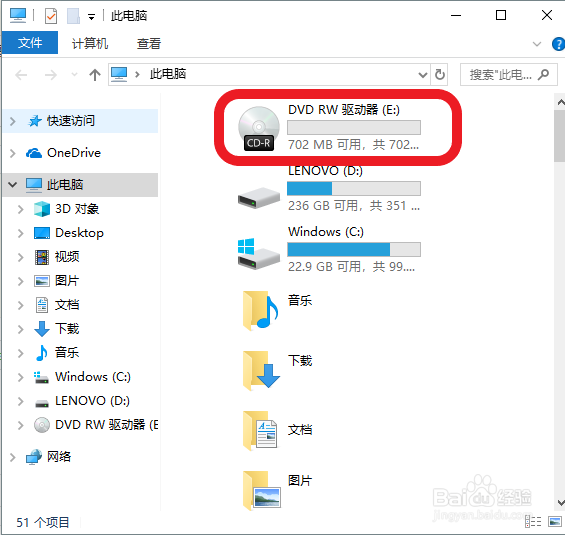Click the search 此电脑 box
This screenshot has width=565, height=535.
tap(509, 75)
